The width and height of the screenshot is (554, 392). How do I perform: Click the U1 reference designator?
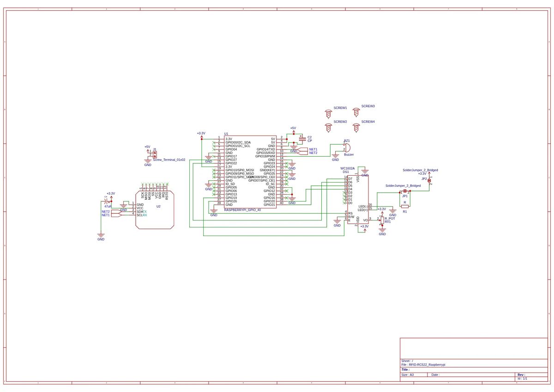pos(226,133)
